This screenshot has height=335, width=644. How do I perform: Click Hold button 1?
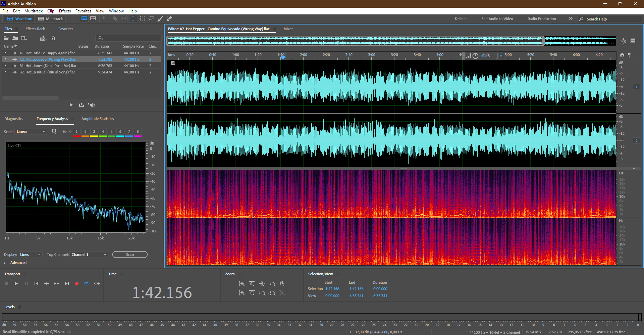76,132
